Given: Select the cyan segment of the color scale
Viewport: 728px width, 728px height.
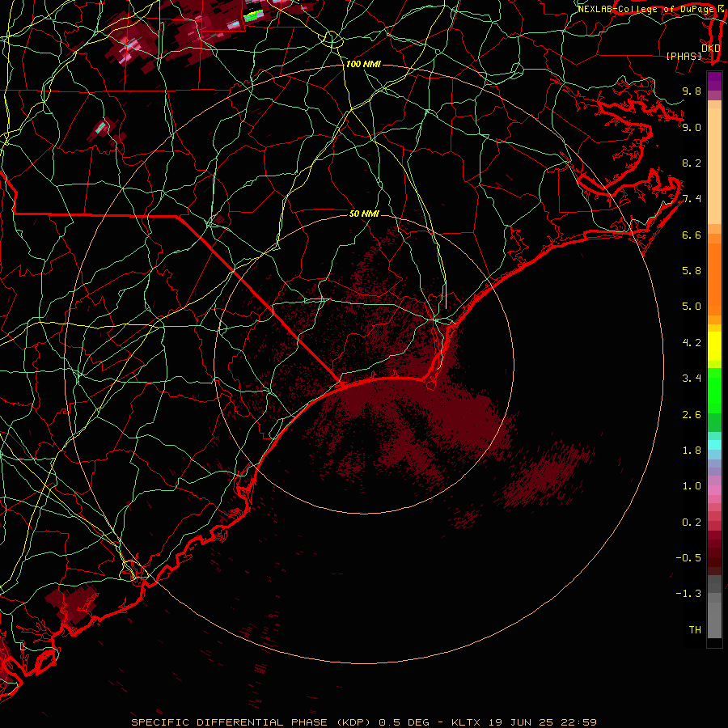Looking at the screenshot, I should pos(714,445).
